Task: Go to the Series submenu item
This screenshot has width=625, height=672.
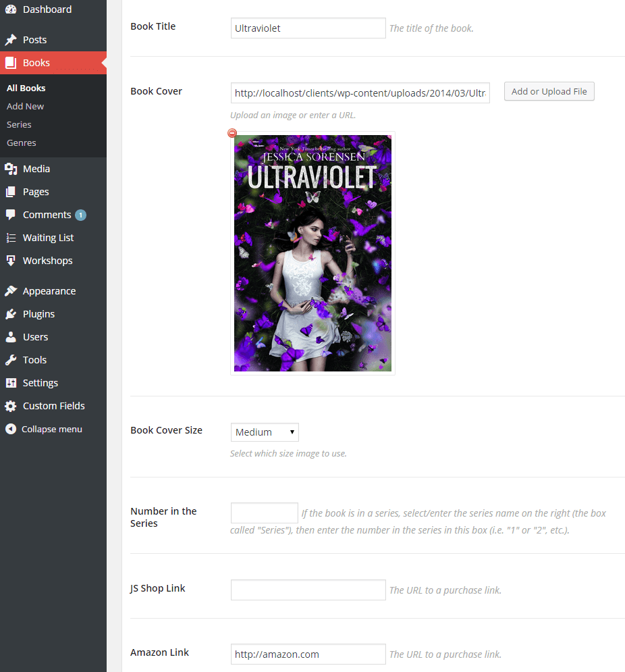Action: click(19, 124)
